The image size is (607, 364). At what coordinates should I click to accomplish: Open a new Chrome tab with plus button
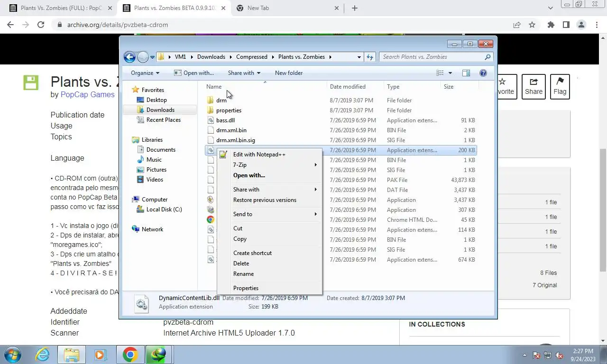tap(355, 8)
